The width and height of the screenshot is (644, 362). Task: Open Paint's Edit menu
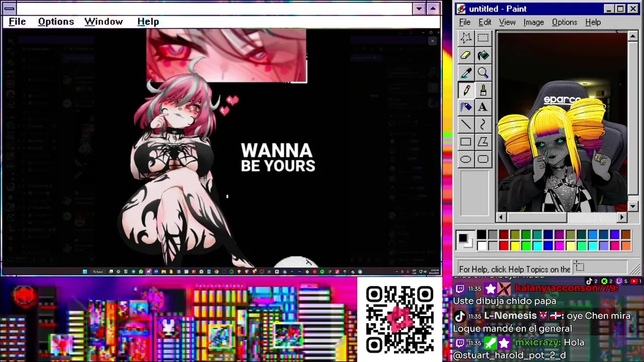(485, 22)
